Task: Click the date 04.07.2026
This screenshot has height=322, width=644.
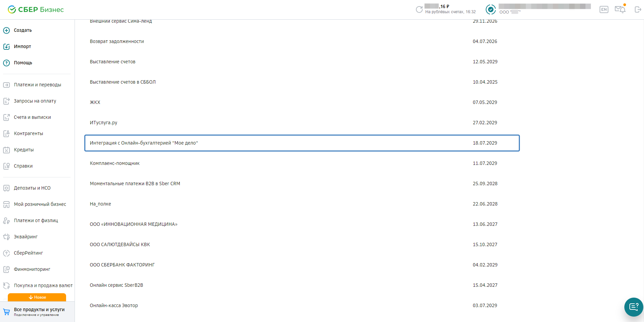Action: [x=485, y=41]
